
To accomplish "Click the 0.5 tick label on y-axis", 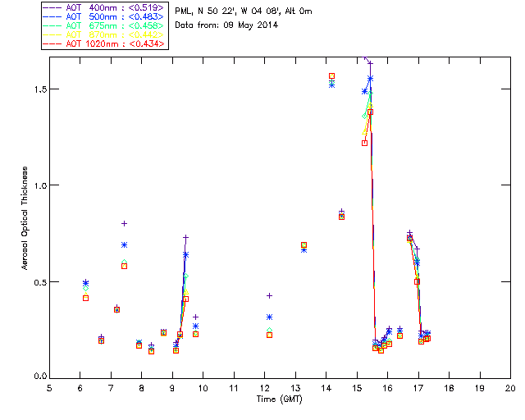I will point(39,281).
